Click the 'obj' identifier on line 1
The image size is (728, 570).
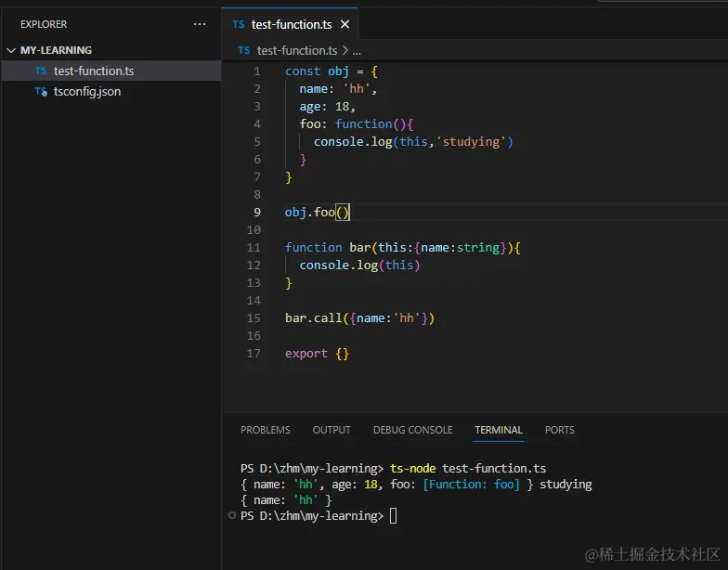point(338,71)
